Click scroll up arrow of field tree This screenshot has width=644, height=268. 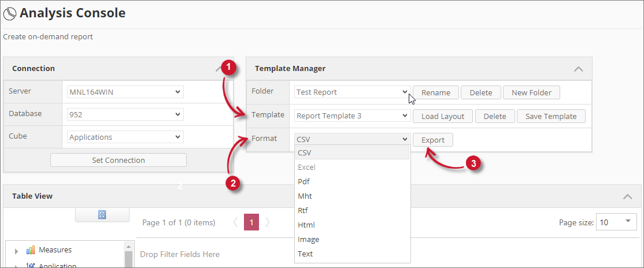(x=128, y=246)
